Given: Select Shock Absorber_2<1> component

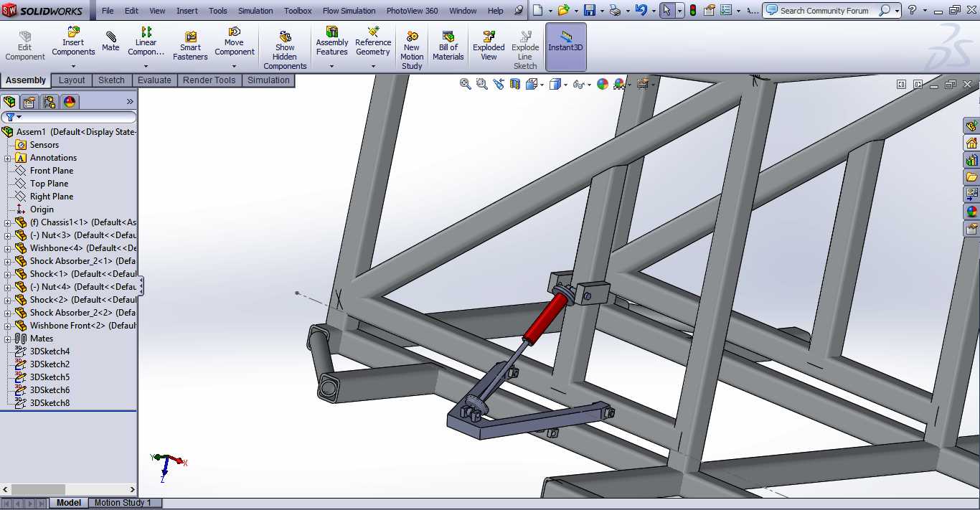Looking at the screenshot, I should point(83,261).
